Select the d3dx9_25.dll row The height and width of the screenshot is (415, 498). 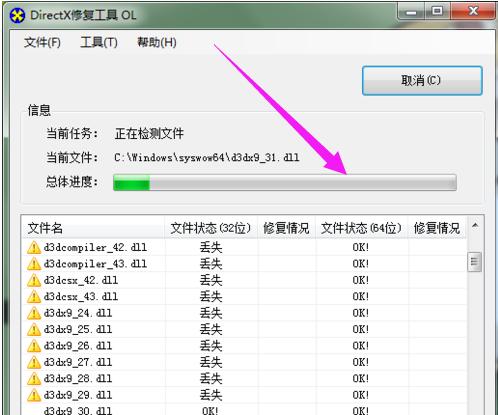coord(244,329)
